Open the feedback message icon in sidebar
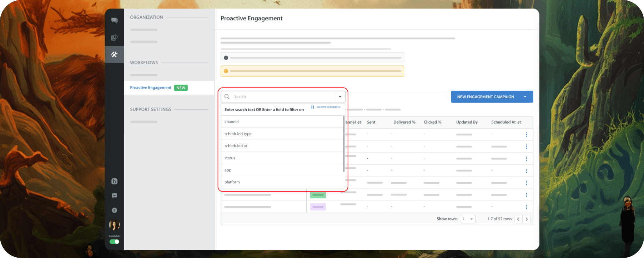 114,195
